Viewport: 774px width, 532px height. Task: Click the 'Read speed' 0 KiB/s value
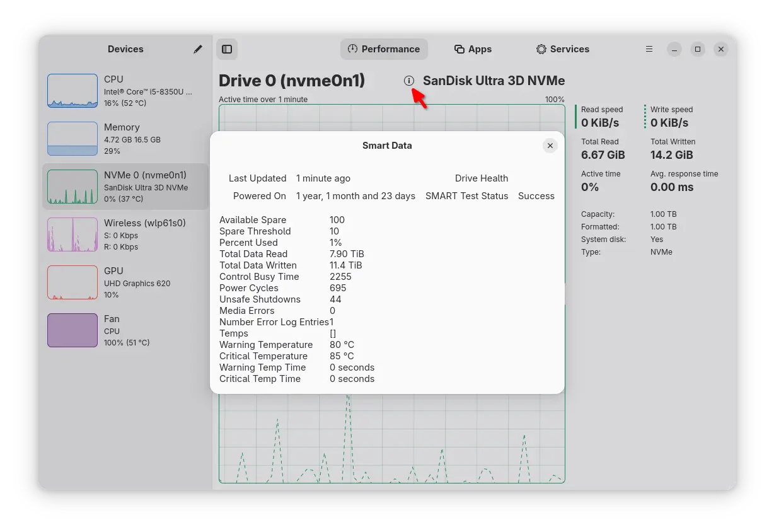click(x=600, y=123)
